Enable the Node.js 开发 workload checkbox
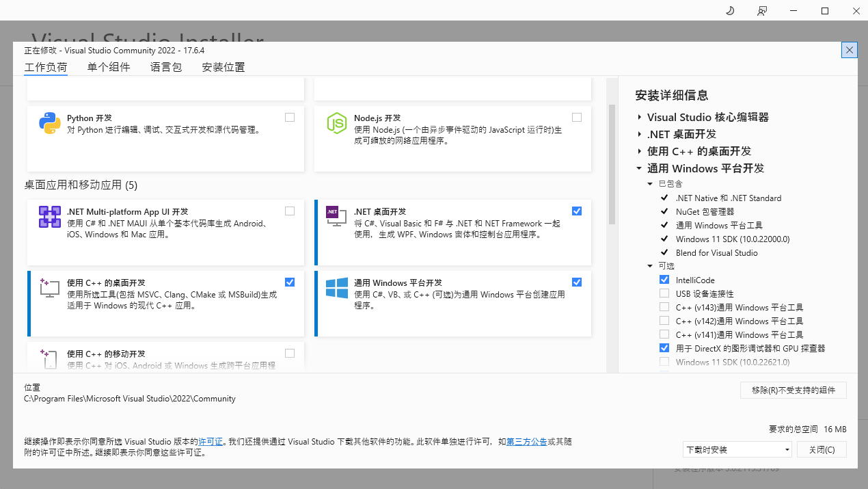 [577, 118]
